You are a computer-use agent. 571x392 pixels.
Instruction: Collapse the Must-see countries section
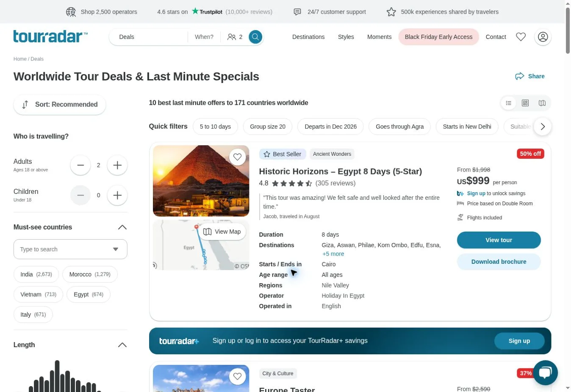(122, 227)
